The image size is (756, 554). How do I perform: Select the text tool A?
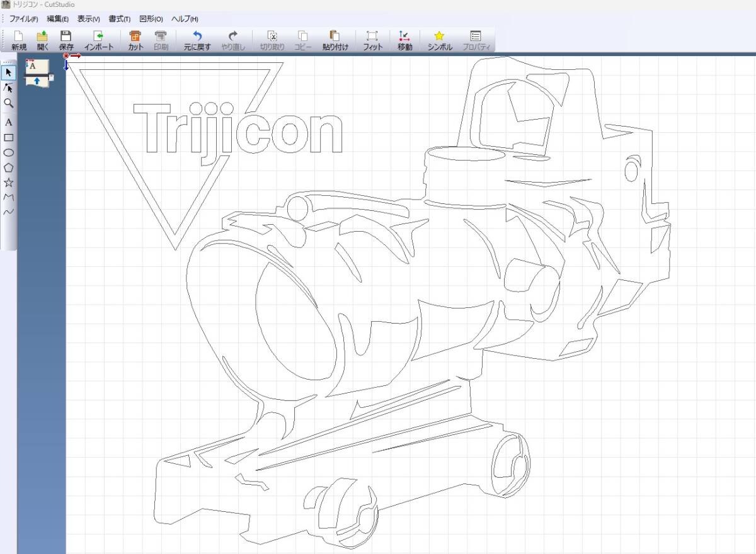point(9,122)
